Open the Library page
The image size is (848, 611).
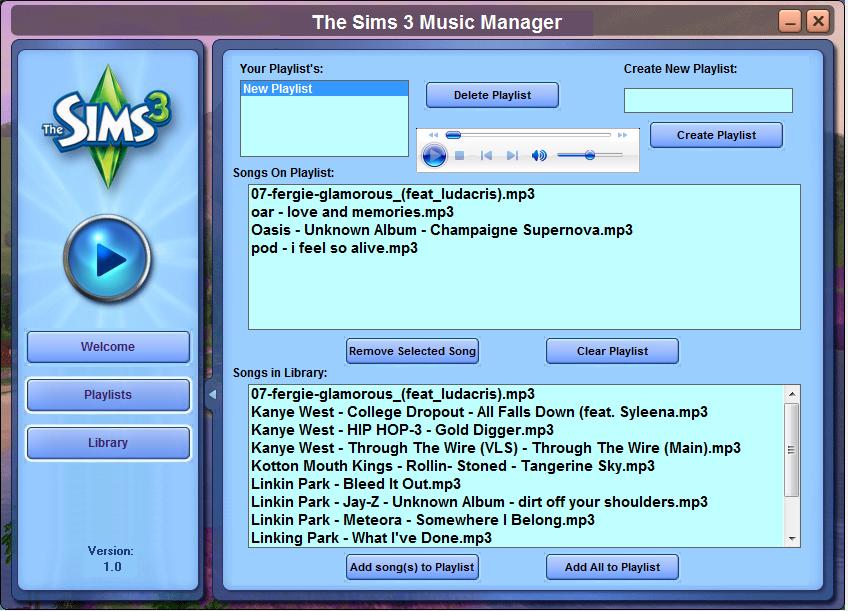click(108, 443)
